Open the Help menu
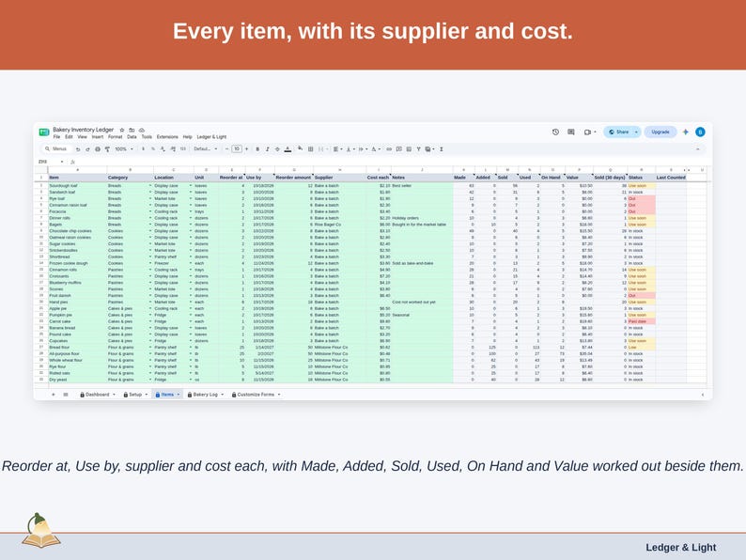The height and width of the screenshot is (560, 746). (x=188, y=136)
